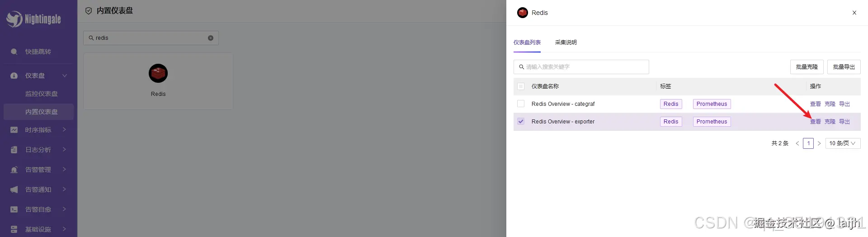Click the 仪表盘名称 column header

point(545,86)
